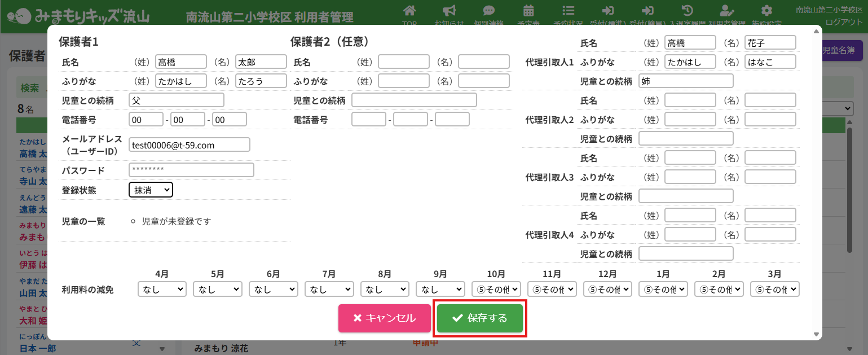The height and width of the screenshot is (355, 868).
Task: Click the メールアドレス input field
Action: tap(189, 145)
